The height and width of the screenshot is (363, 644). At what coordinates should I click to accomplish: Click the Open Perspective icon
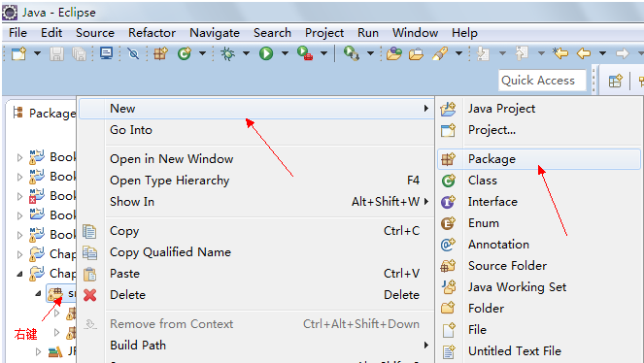click(615, 81)
